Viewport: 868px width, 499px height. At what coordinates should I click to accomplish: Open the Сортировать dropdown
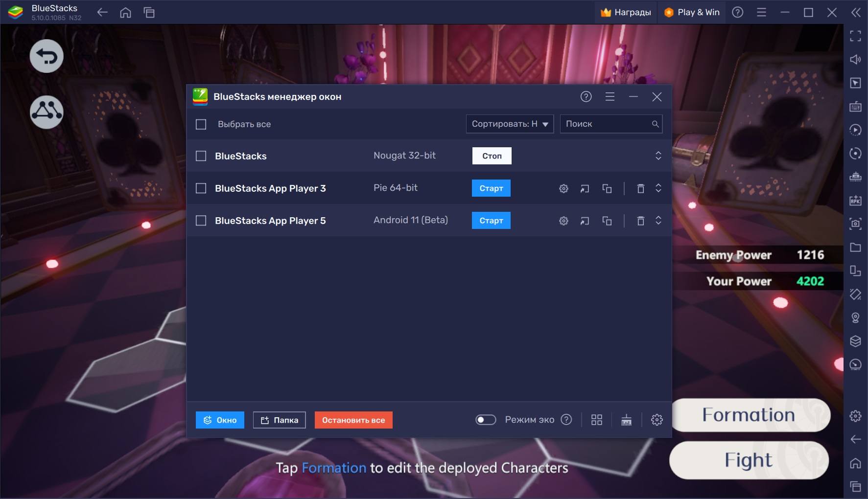pos(510,124)
